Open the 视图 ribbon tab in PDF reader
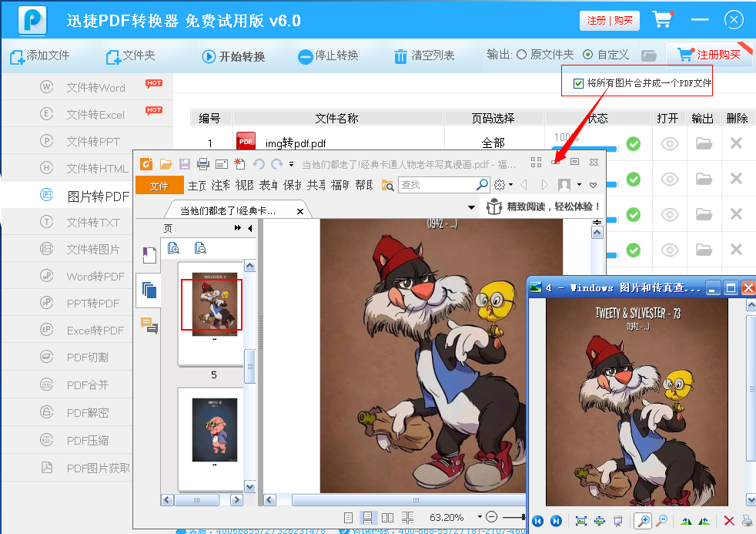The width and height of the screenshot is (756, 534). coord(245,185)
